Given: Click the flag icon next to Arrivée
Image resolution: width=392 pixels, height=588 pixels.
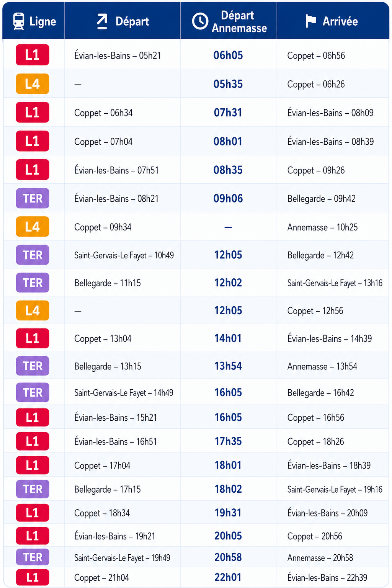Looking at the screenshot, I should tap(311, 21).
